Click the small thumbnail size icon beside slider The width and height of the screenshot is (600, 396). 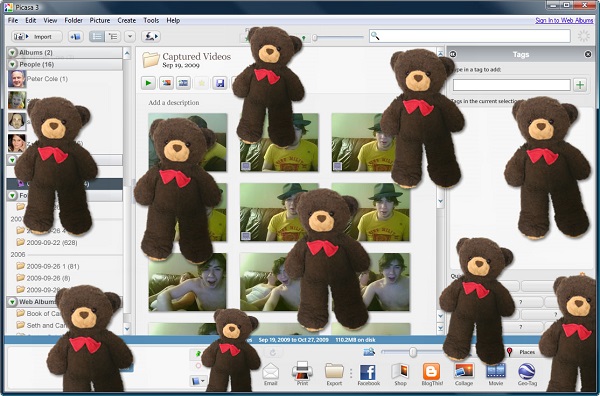368,352
